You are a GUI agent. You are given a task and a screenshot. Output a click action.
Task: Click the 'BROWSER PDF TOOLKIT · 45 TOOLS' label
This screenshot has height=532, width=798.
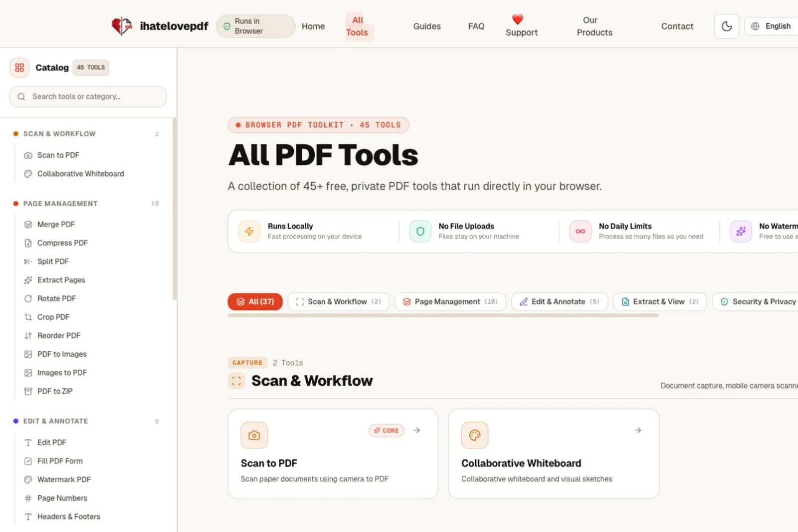(318, 125)
